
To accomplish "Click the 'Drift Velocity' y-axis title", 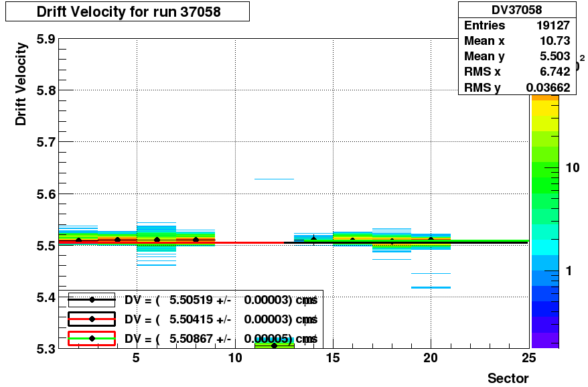I will pyautogui.click(x=21, y=84).
